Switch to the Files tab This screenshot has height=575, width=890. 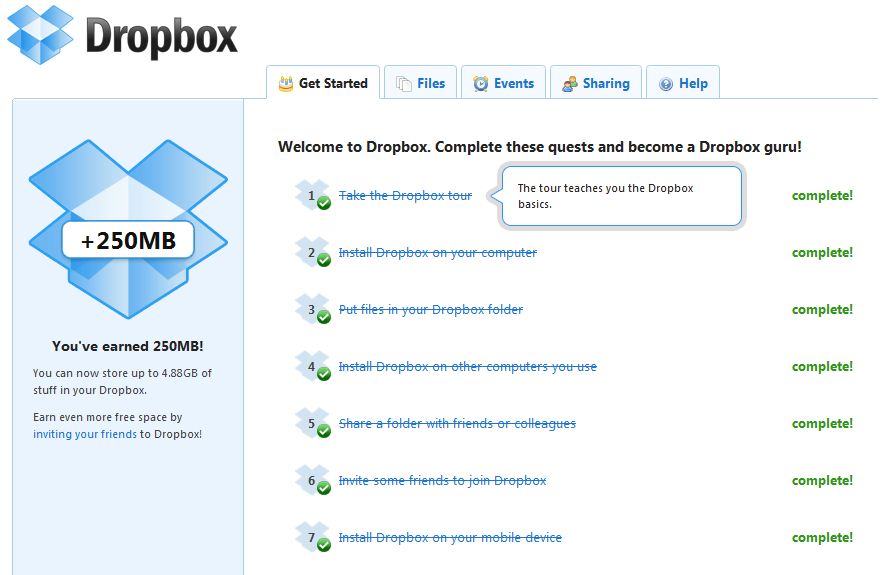pyautogui.click(x=421, y=83)
